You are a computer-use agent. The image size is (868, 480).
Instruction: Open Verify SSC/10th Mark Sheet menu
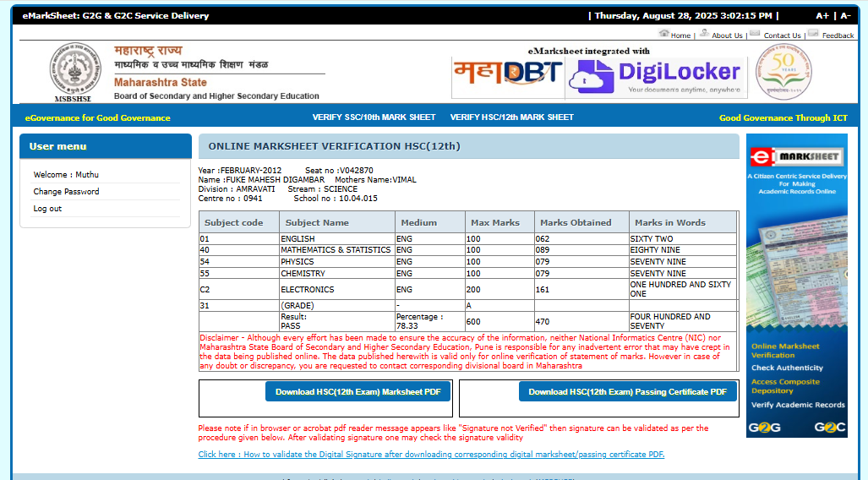pos(374,117)
